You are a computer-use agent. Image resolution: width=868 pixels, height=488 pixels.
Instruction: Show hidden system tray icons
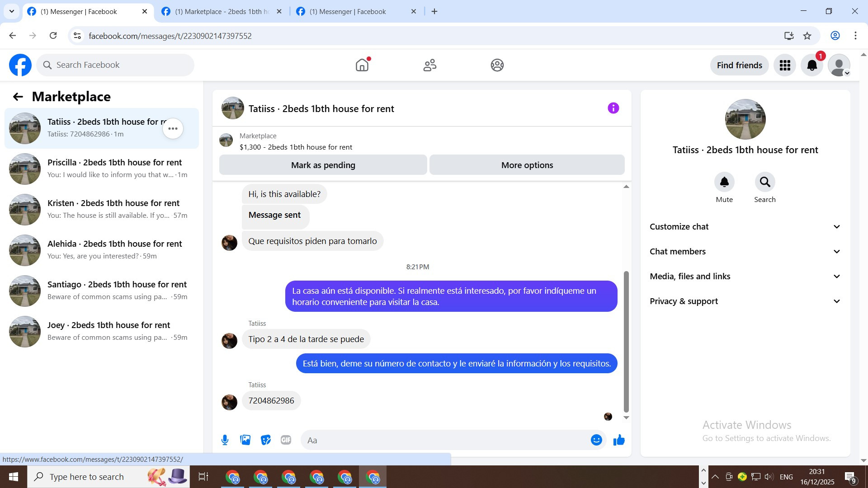tap(715, 477)
